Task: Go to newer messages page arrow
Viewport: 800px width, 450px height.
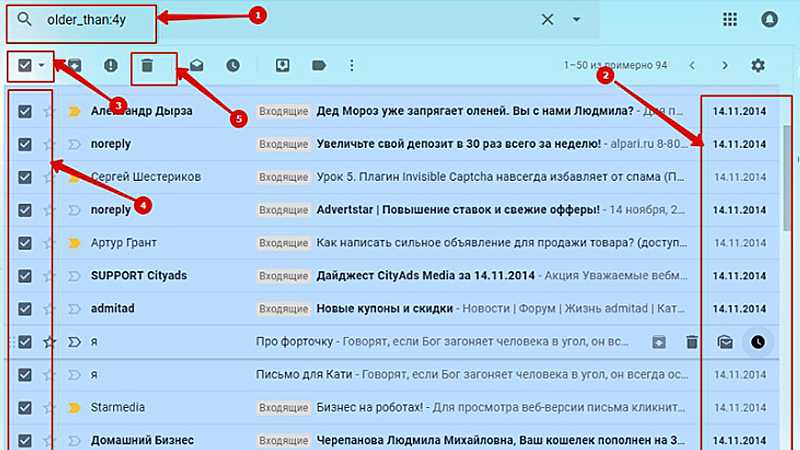Action: pos(692,65)
